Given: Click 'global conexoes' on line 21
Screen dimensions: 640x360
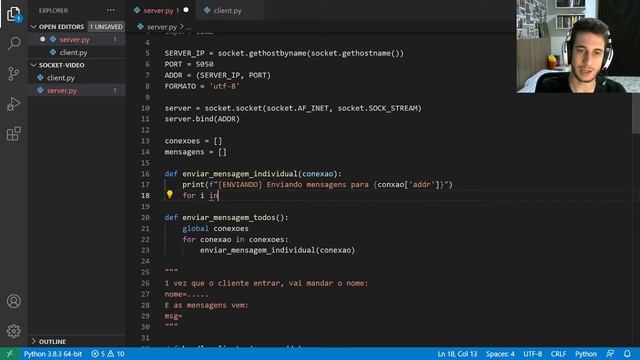Looking at the screenshot, I should 215,229.
